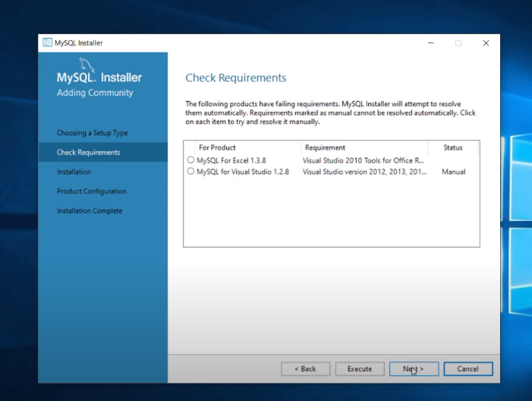Click the Next button
532x401 pixels.
point(414,369)
